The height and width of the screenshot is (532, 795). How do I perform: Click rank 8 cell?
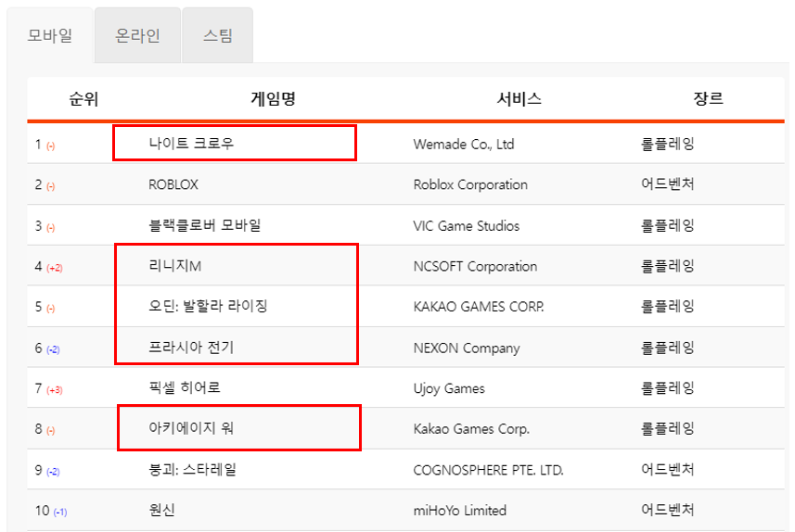45,430
